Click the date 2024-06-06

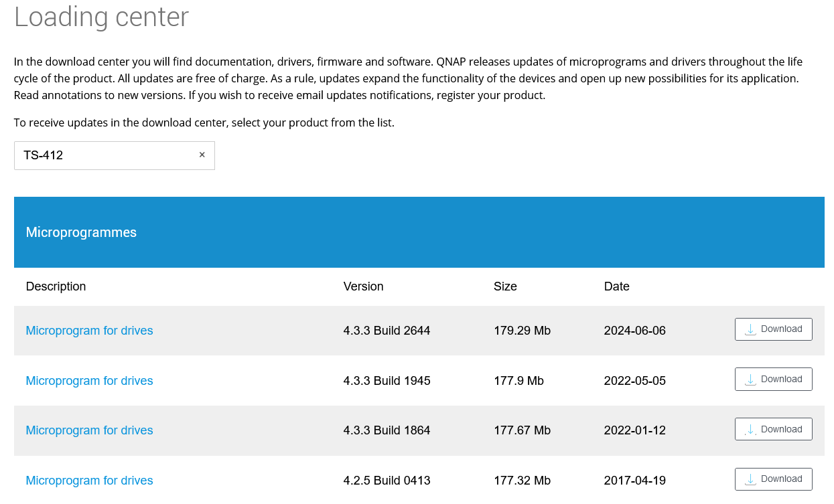(x=634, y=331)
